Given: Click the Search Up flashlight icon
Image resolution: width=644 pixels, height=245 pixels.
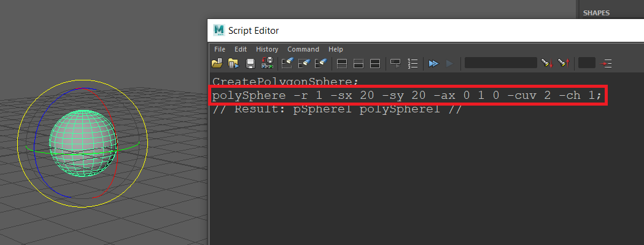Looking at the screenshot, I should [564, 63].
